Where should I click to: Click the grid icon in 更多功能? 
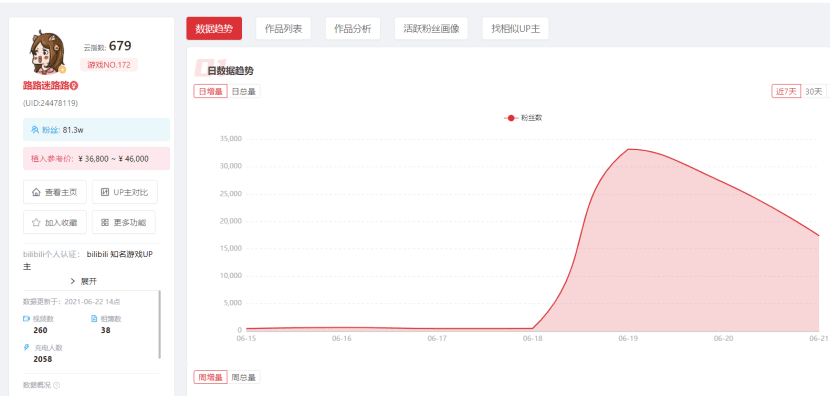point(105,222)
